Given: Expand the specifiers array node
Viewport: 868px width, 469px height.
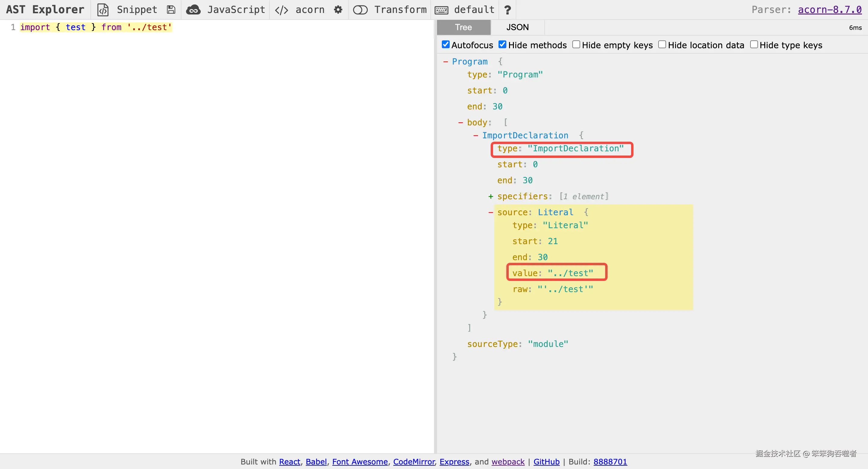Looking at the screenshot, I should click(491, 197).
